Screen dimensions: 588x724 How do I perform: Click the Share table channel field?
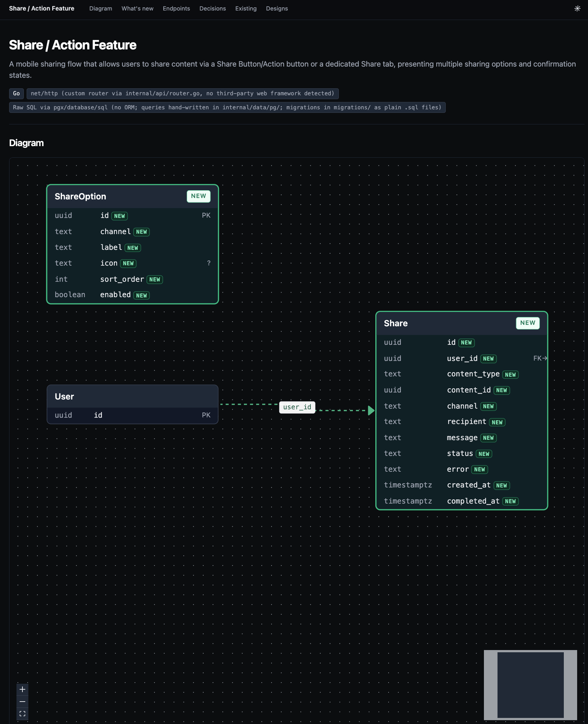[461, 406]
